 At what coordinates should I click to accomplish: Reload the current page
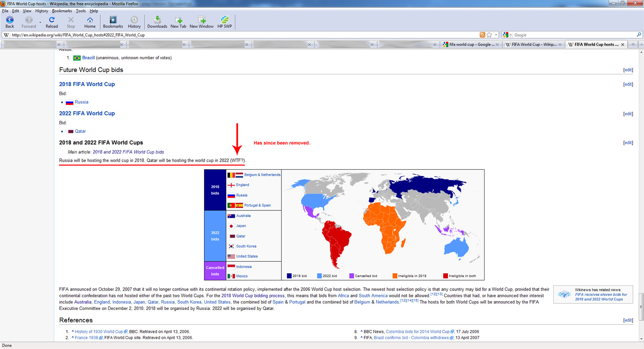(52, 22)
